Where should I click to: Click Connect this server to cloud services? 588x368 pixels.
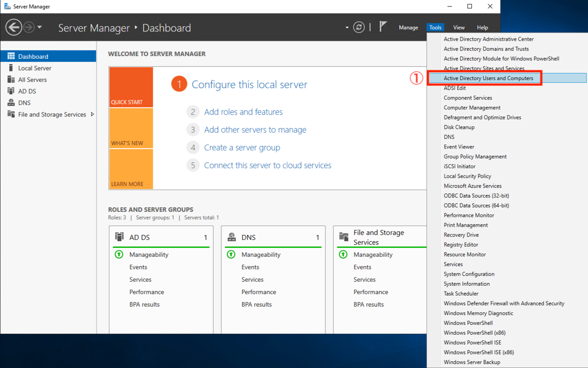[x=268, y=165]
